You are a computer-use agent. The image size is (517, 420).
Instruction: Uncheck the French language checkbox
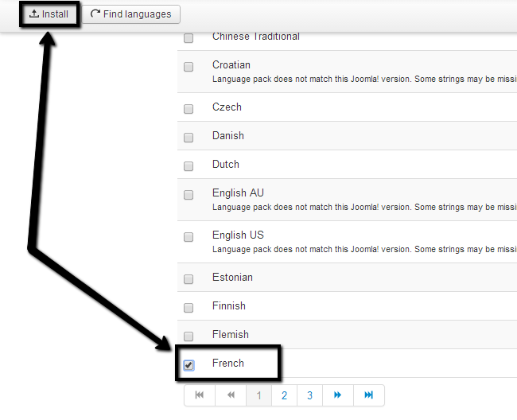point(189,365)
